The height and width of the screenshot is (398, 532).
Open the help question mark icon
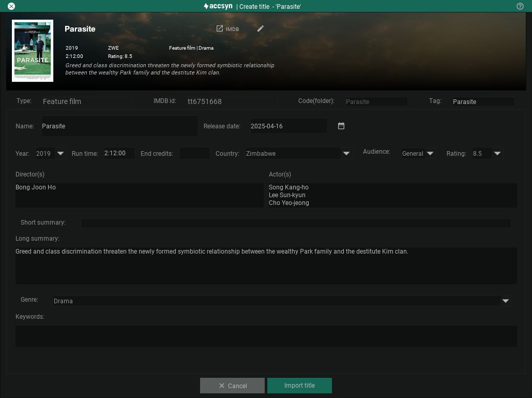[520, 6]
